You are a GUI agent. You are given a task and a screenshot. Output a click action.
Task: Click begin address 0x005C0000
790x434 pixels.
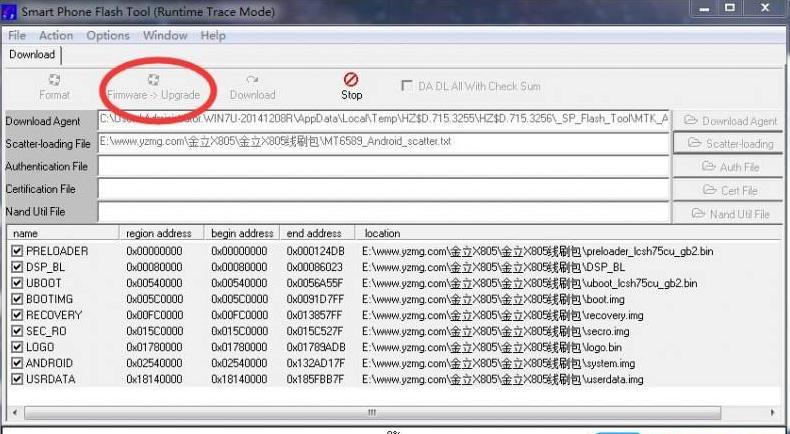pyautogui.click(x=239, y=299)
